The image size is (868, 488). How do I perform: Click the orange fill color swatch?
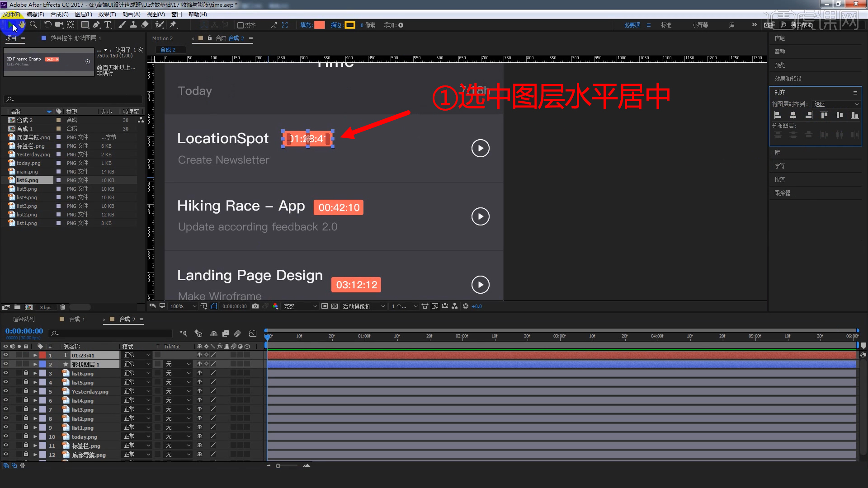pos(319,25)
